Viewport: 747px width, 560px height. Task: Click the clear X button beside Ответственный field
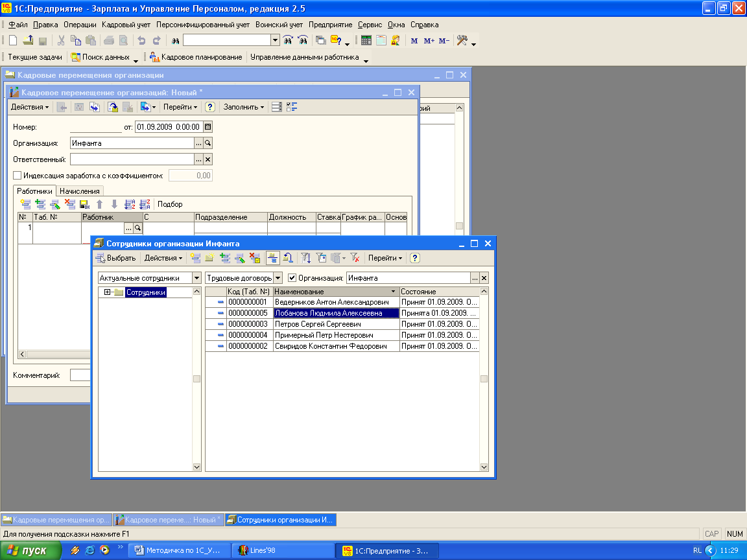click(x=207, y=159)
